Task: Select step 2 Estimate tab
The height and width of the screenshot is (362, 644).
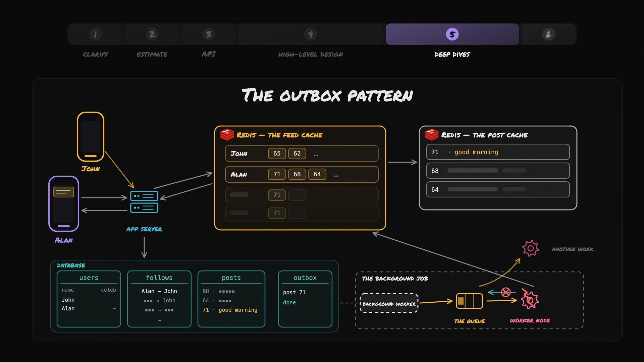Action: click(x=152, y=34)
